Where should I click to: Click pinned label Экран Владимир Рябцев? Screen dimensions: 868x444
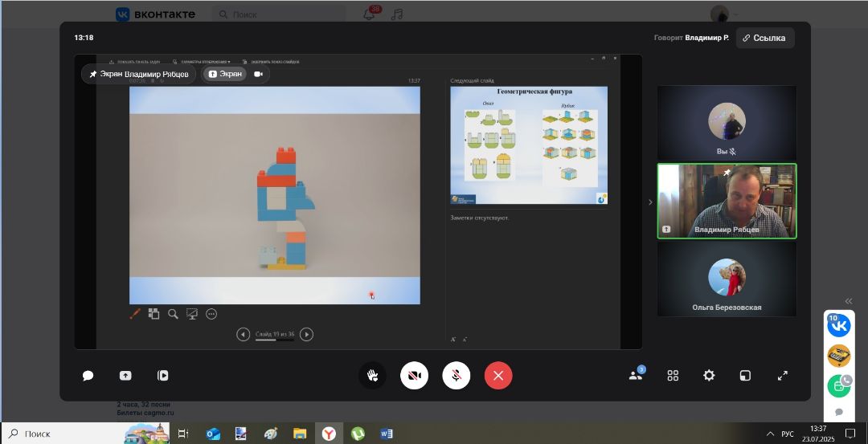click(x=139, y=74)
